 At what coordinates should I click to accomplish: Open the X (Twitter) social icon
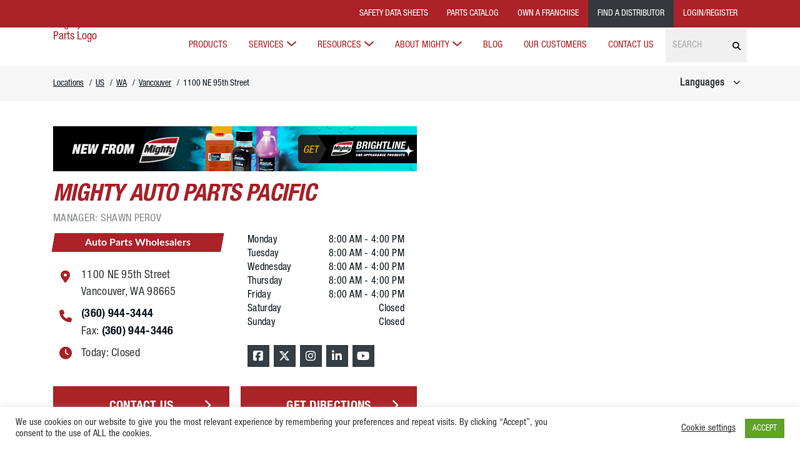(x=284, y=356)
